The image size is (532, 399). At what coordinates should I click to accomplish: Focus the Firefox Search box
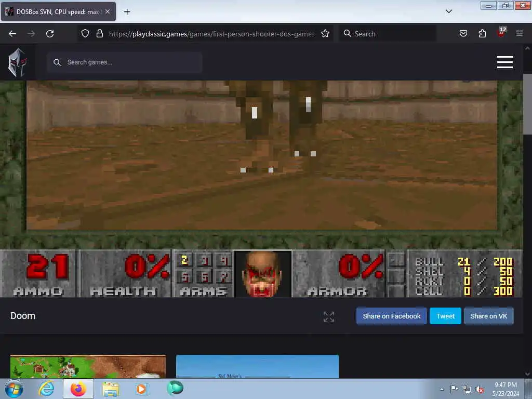point(388,34)
